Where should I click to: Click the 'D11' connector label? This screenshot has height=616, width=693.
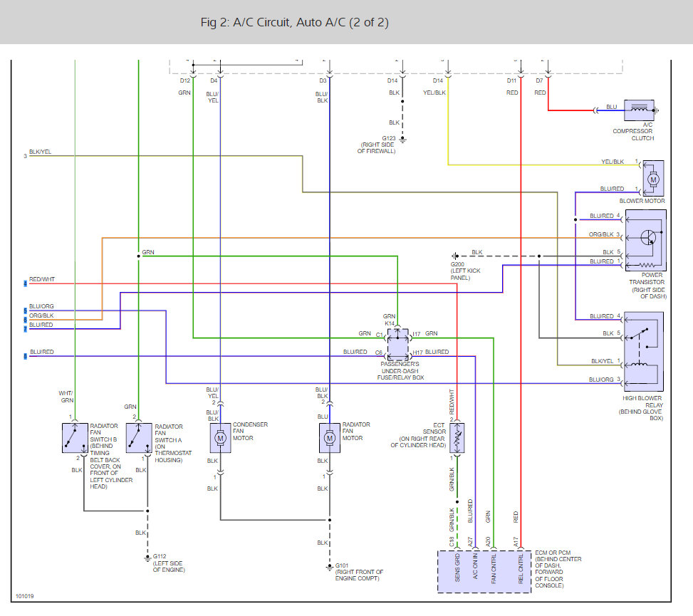click(x=511, y=80)
